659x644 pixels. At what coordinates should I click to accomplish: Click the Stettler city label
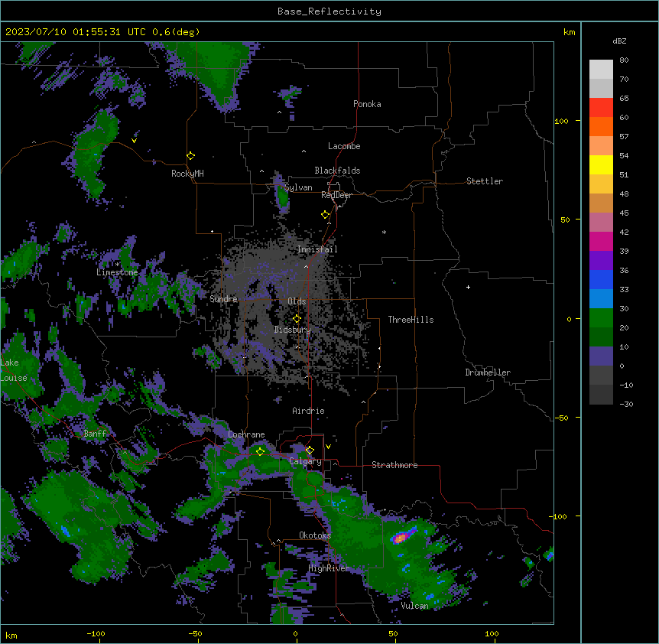[x=485, y=181]
